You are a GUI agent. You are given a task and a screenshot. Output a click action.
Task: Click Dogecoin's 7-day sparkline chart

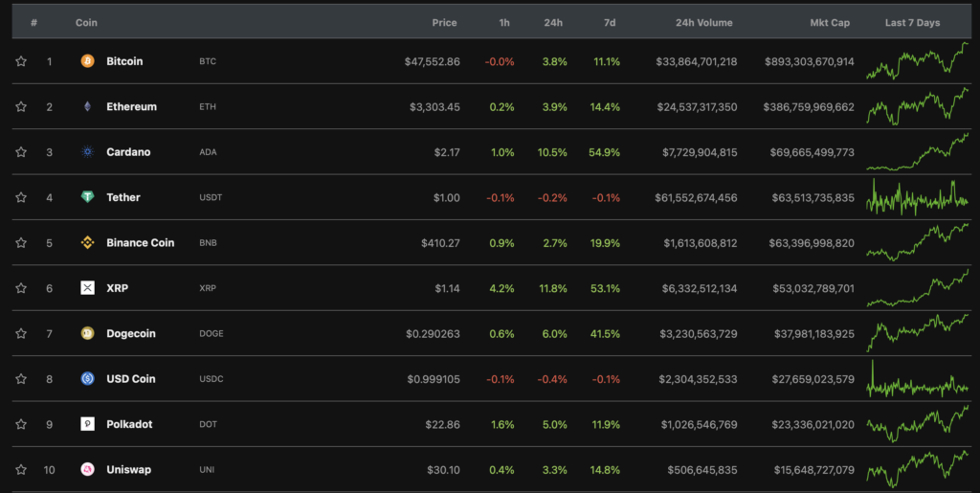coord(917,334)
